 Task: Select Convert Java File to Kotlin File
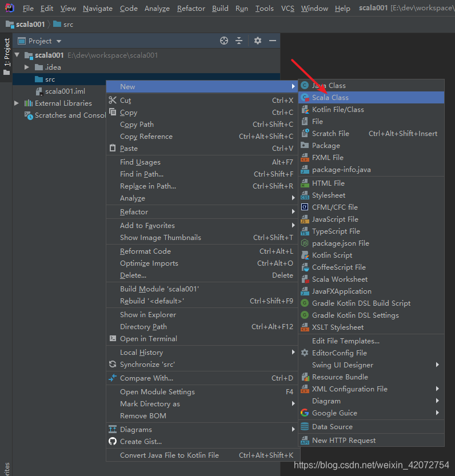[202, 455]
